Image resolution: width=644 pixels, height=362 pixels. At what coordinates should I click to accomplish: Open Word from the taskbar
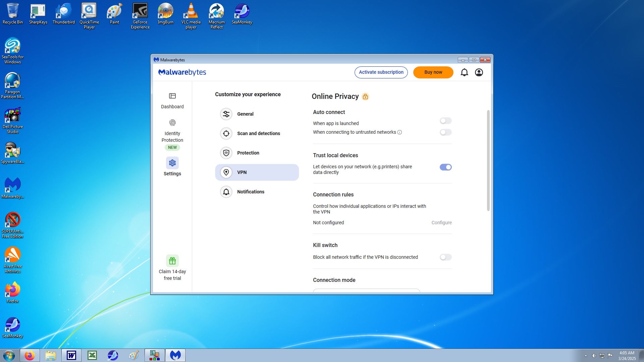click(71, 355)
